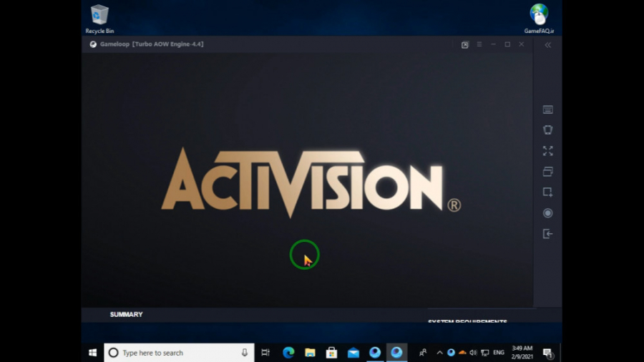This screenshot has height=362, width=644.
Task: Minimize the Gameloop window
Action: [x=493, y=44]
